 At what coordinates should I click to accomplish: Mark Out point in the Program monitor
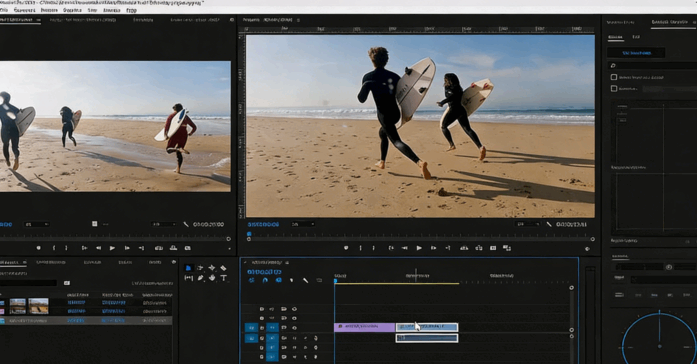tap(373, 248)
